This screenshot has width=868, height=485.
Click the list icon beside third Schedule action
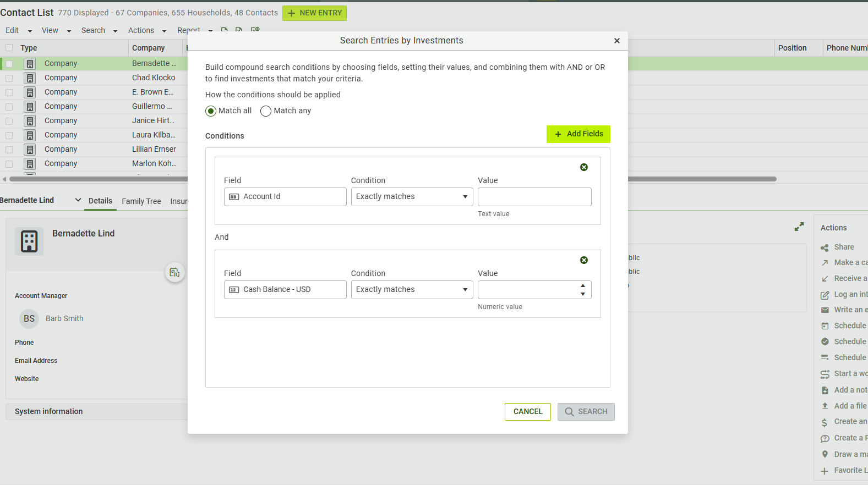[x=825, y=357]
